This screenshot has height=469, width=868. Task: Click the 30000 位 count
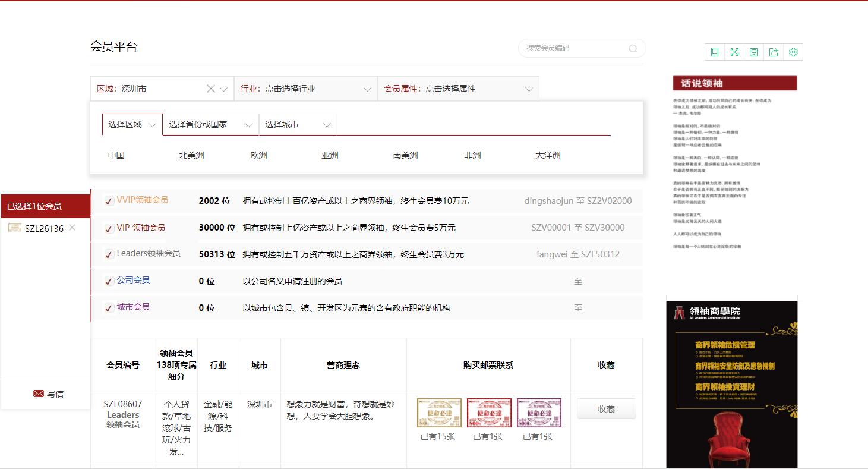pyautogui.click(x=217, y=228)
